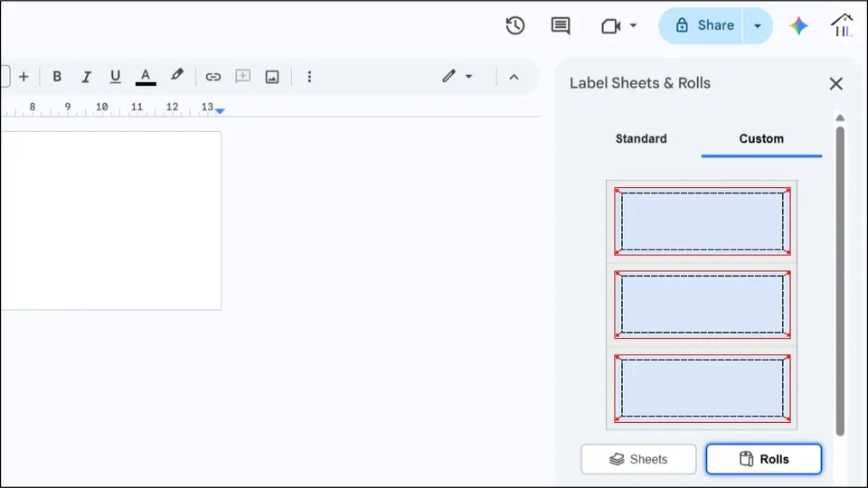
Task: Switch to the Custom tab
Action: click(761, 139)
